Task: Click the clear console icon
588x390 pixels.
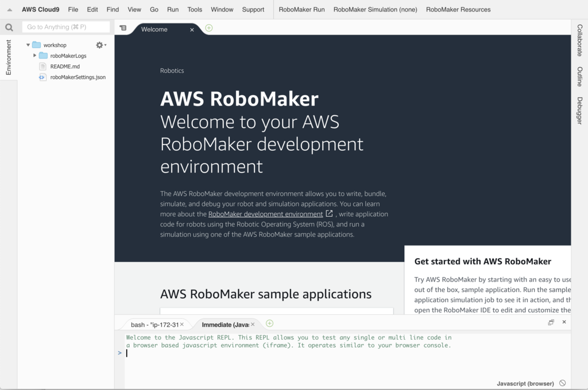Action: pyautogui.click(x=563, y=383)
